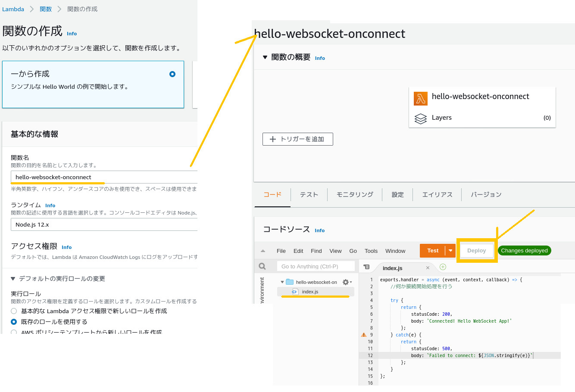This screenshot has width=575, height=392.
Task: Collapse the 関数の概要 section
Action: tap(265, 57)
